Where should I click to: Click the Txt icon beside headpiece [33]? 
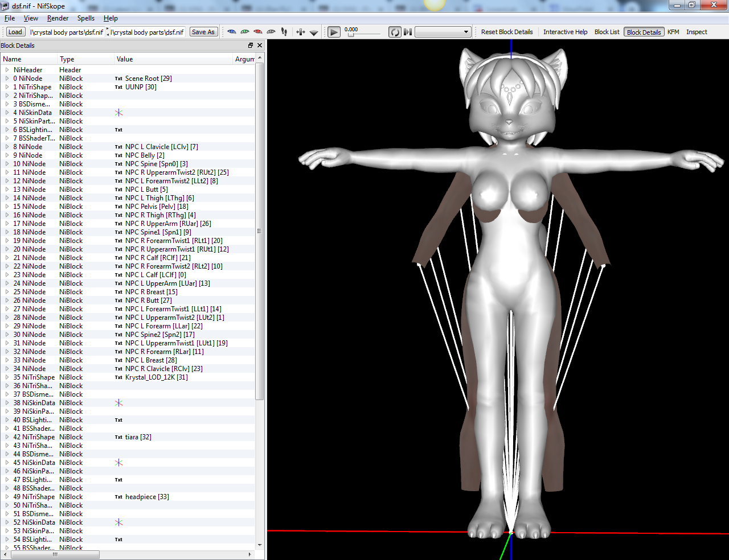[118, 497]
